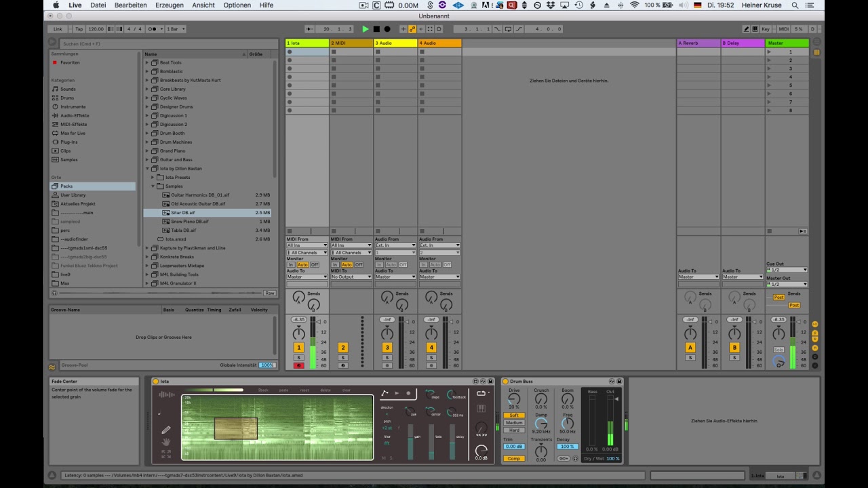Save the Iota preset with disk icon
Image resolution: width=868 pixels, height=488 pixels.
pos(491,382)
